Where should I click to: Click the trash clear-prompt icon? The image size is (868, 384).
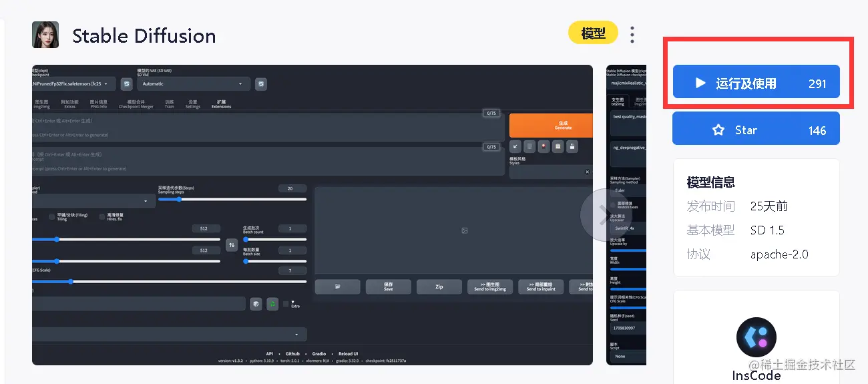[529, 146]
